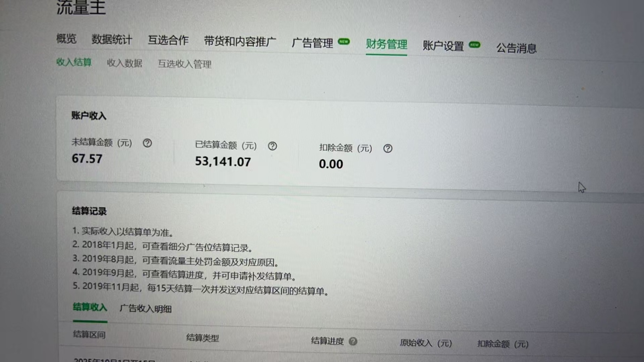View the 公告消息 tab
Screen dimensions: 644x362
[516, 48]
